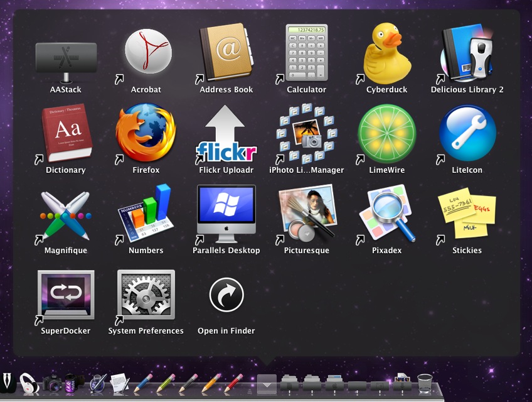
Task: Launch Delicious Library 2
Action: [467, 53]
